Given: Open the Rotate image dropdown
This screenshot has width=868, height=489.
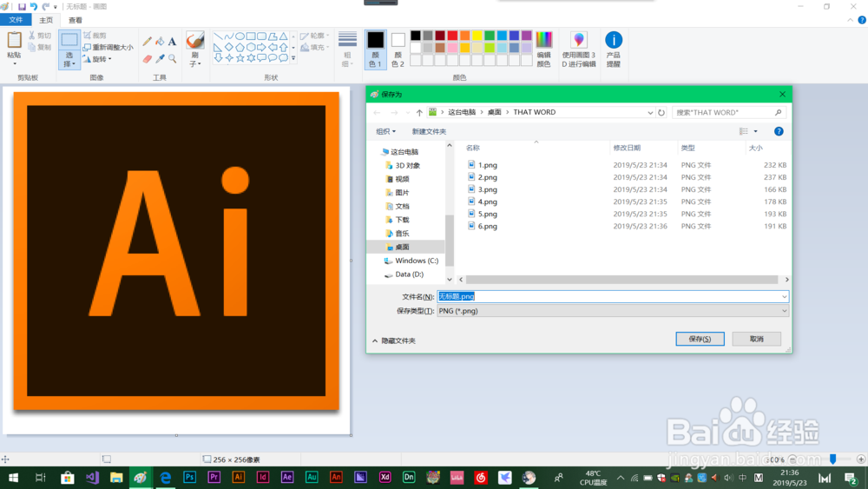Looking at the screenshot, I should pos(97,59).
